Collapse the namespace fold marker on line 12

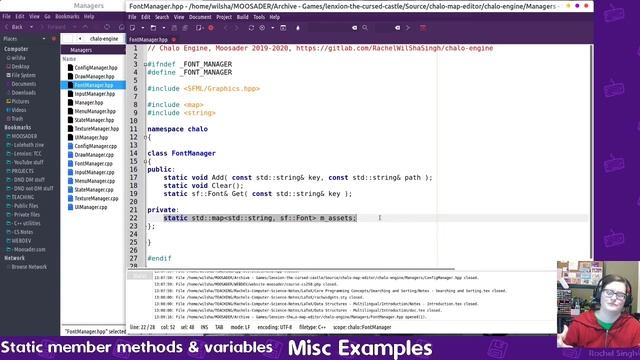145,137
